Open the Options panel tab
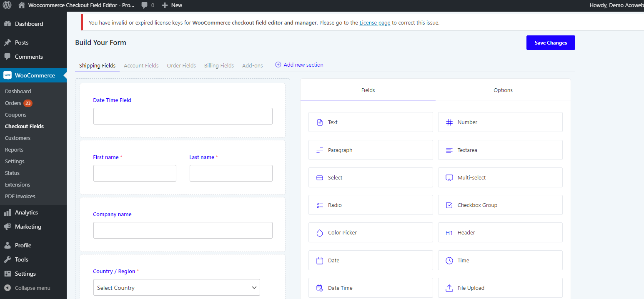 (x=503, y=90)
